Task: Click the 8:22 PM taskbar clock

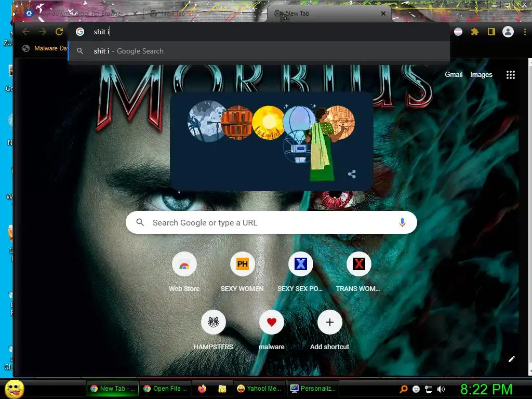Action: tap(486, 389)
